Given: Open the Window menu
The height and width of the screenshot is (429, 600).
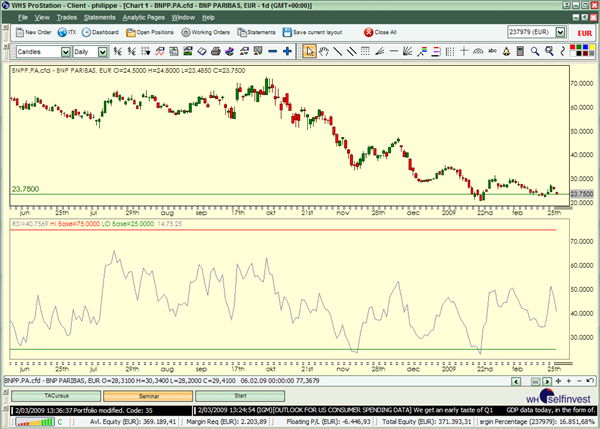Looking at the screenshot, I should click(x=183, y=17).
